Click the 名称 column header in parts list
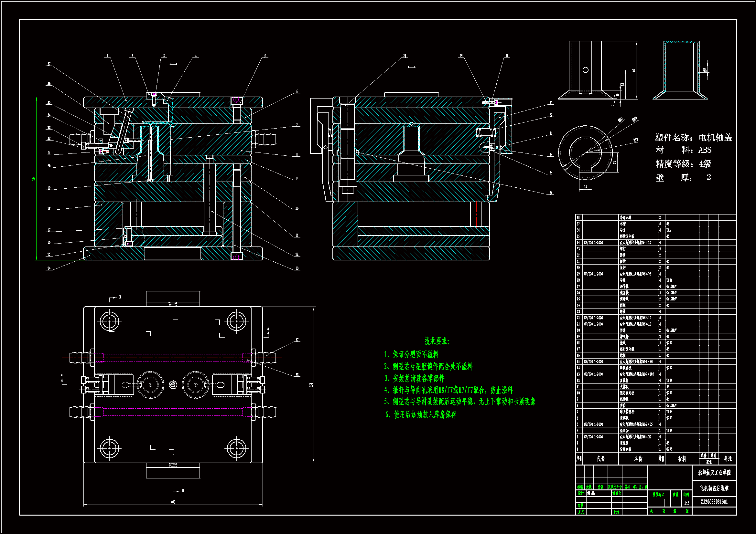 click(x=638, y=458)
